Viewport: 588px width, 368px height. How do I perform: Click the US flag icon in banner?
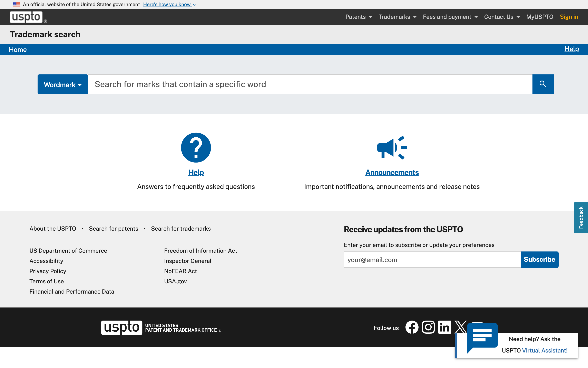pos(16,4)
